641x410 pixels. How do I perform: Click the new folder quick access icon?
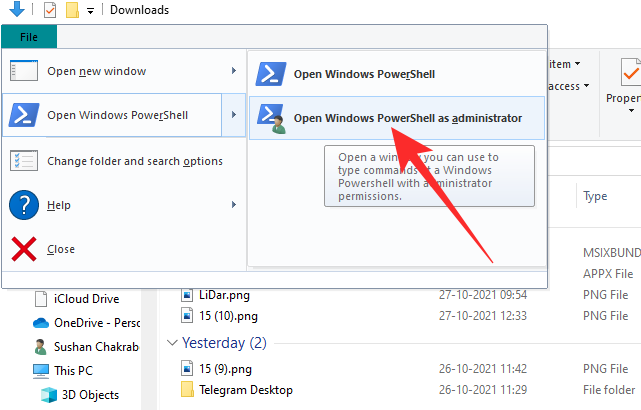point(72,11)
